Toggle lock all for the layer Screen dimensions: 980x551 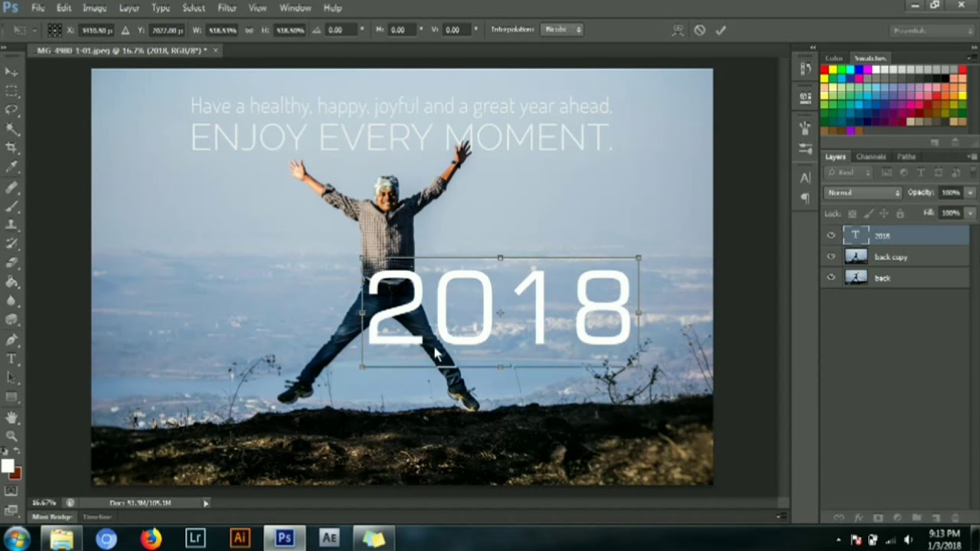pyautogui.click(x=900, y=214)
